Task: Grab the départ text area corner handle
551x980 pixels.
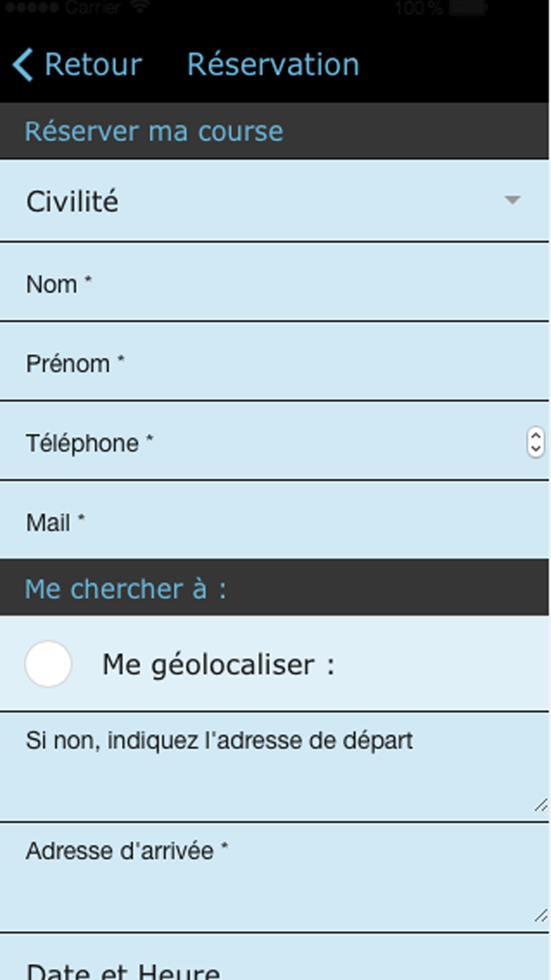Action: [541, 805]
